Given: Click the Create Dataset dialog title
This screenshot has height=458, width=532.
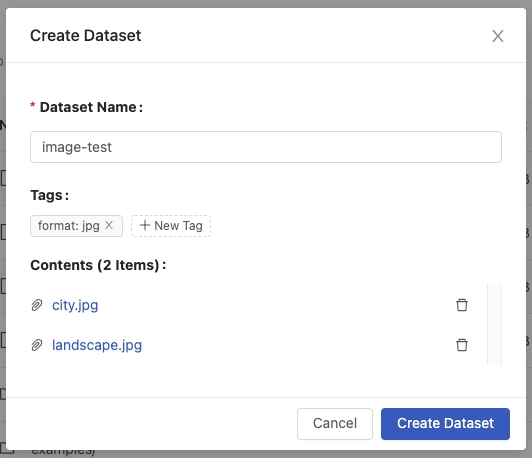Looking at the screenshot, I should 86,36.
